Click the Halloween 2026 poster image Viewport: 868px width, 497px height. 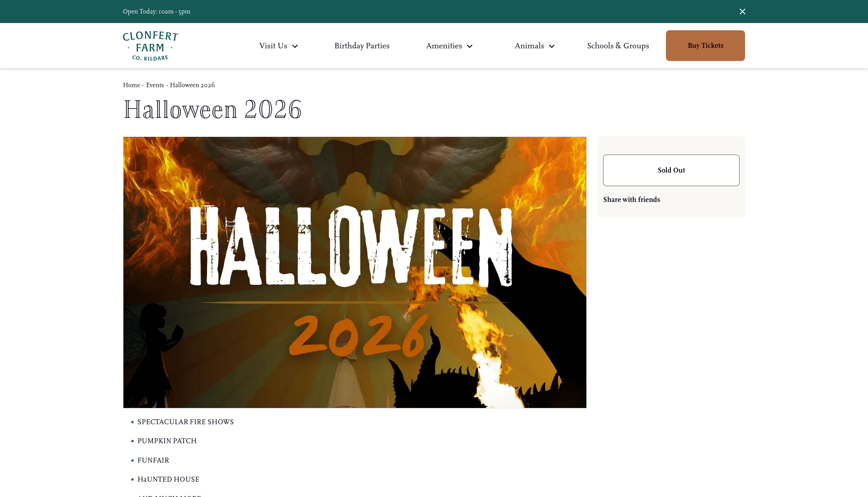tap(355, 272)
